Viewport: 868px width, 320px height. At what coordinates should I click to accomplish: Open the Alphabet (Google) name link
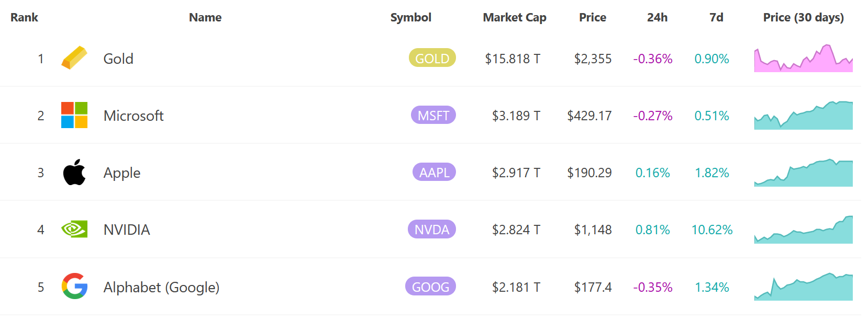[x=161, y=287]
